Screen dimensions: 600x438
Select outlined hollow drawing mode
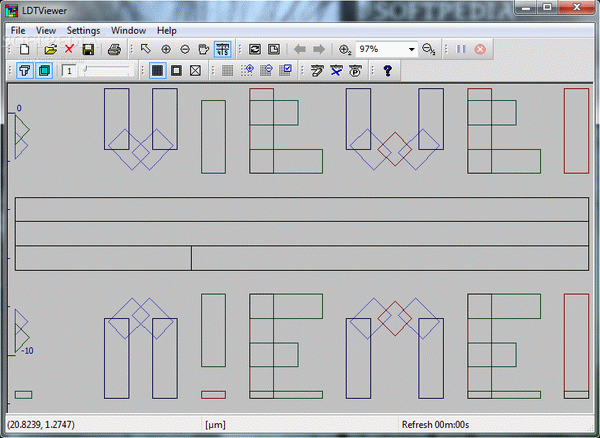176,71
